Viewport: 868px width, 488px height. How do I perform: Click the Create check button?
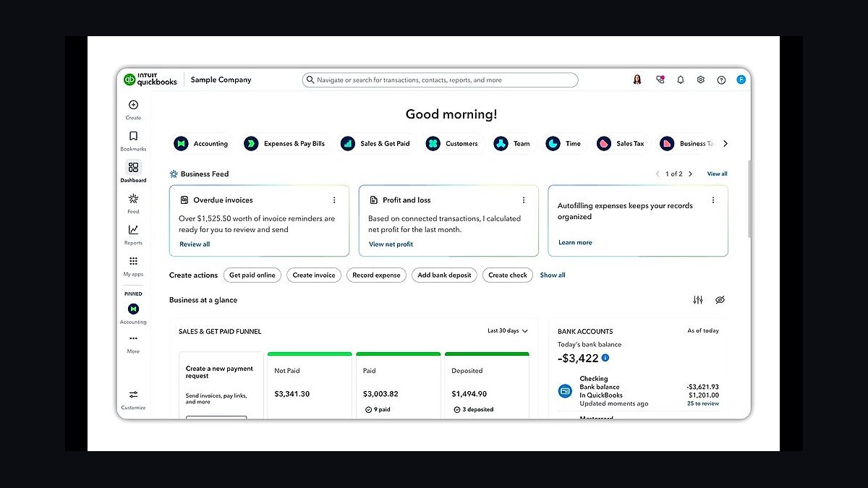[x=508, y=275]
